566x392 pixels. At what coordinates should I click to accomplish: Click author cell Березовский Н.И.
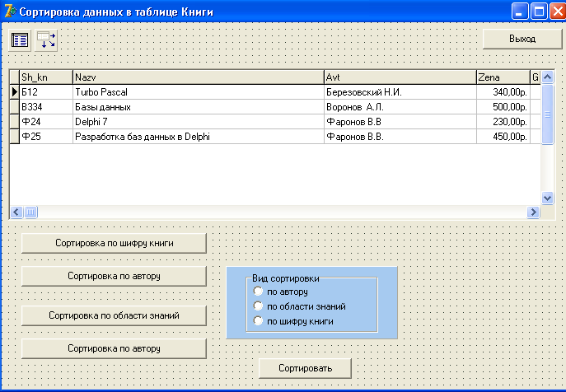[400, 92]
